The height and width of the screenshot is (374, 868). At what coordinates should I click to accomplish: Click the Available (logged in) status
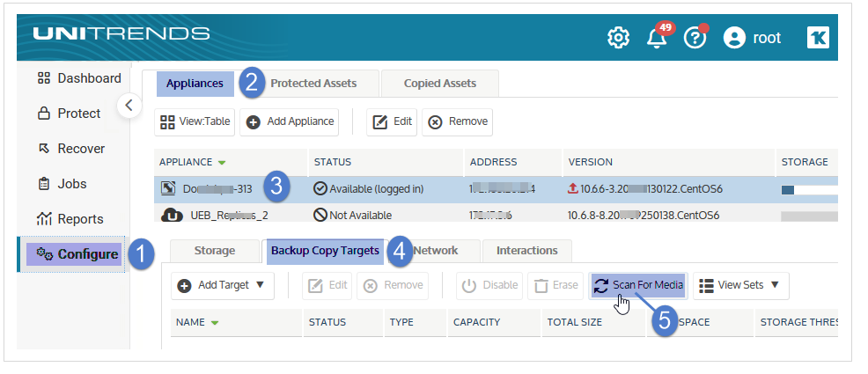[x=369, y=189]
